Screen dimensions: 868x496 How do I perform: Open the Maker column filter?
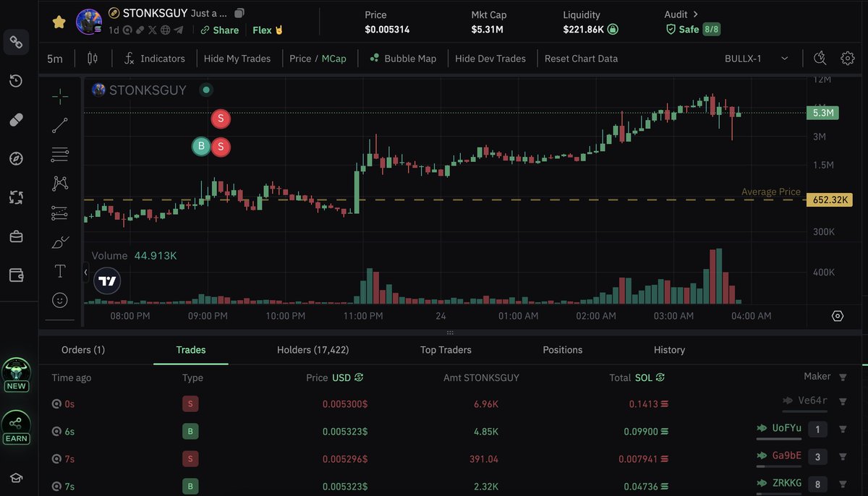pos(843,377)
